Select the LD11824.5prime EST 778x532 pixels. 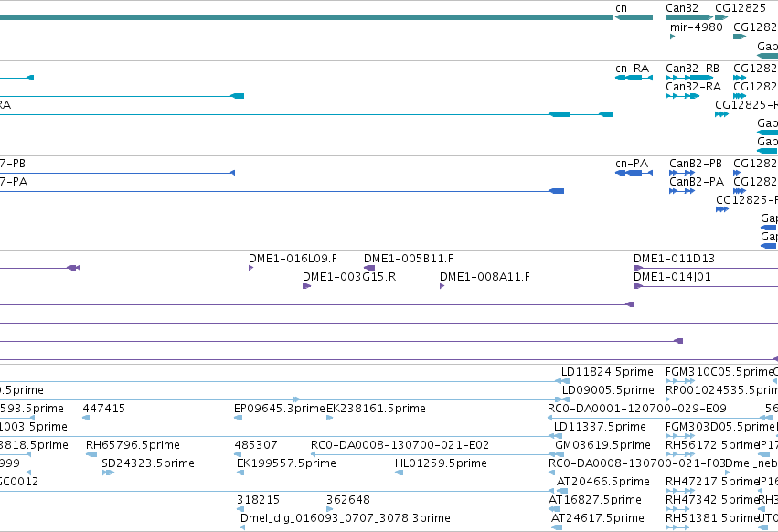click(561, 381)
